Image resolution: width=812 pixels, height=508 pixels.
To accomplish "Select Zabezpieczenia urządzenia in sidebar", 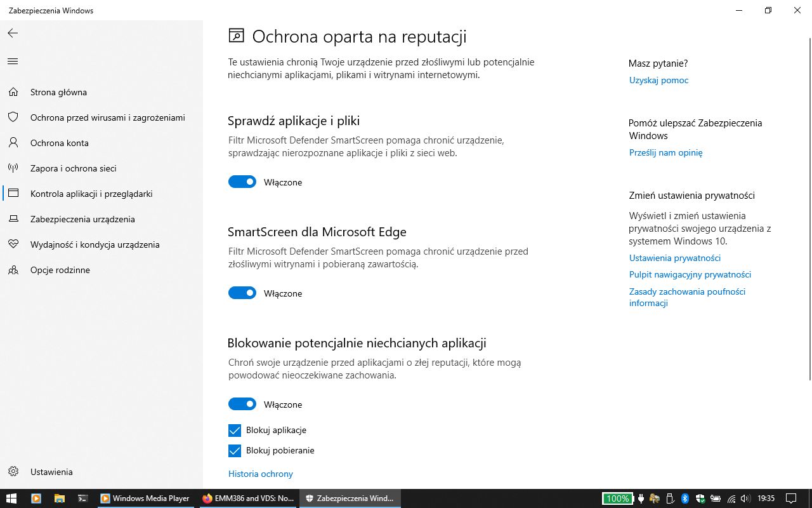I will 101,219.
